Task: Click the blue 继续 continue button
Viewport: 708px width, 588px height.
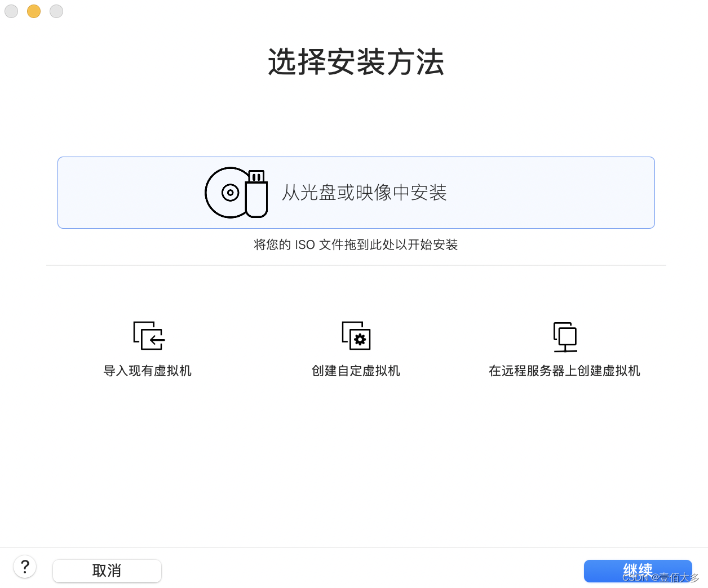Action: [x=638, y=571]
